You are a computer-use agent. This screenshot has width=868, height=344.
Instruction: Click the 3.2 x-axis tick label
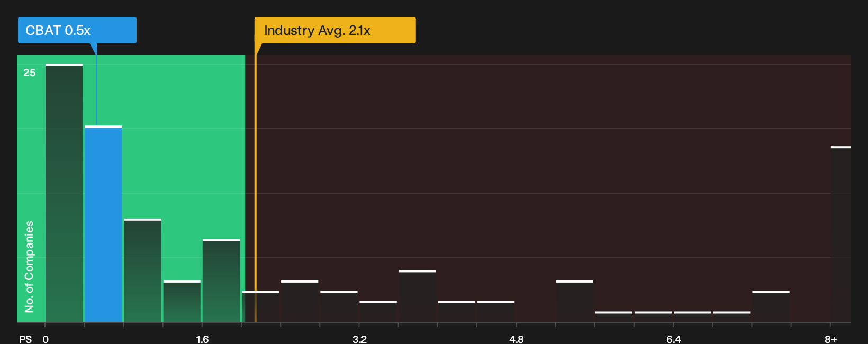tap(359, 339)
